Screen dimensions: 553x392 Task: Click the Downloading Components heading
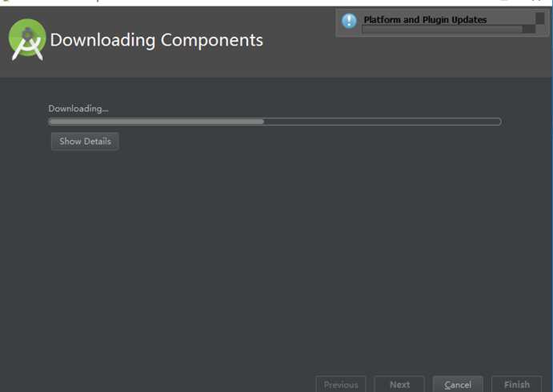click(x=157, y=40)
